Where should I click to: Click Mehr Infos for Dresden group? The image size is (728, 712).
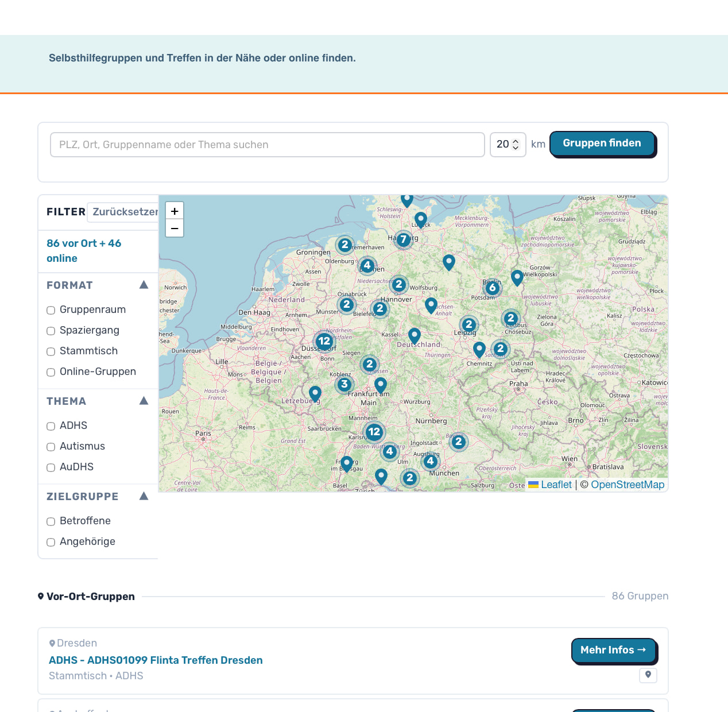[613, 650]
